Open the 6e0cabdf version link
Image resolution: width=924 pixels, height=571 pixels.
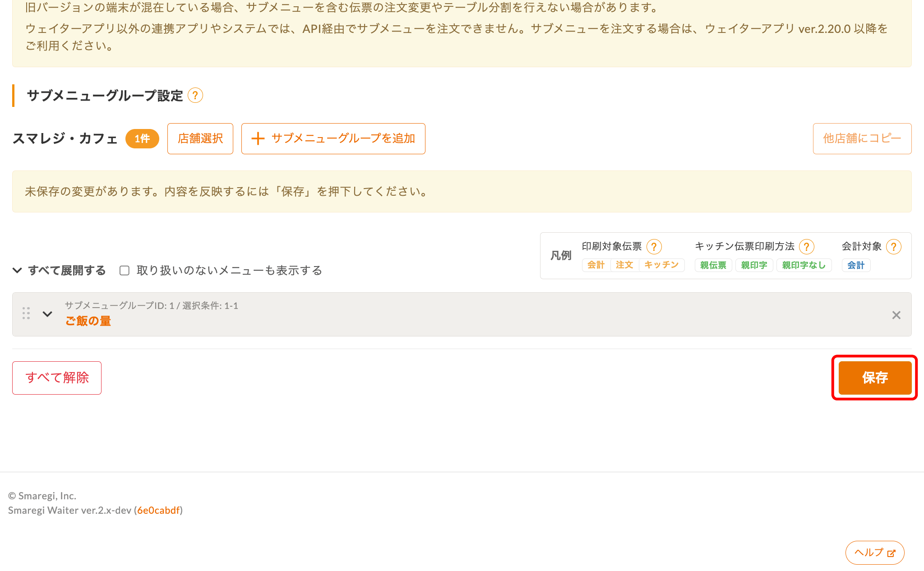[x=158, y=510]
